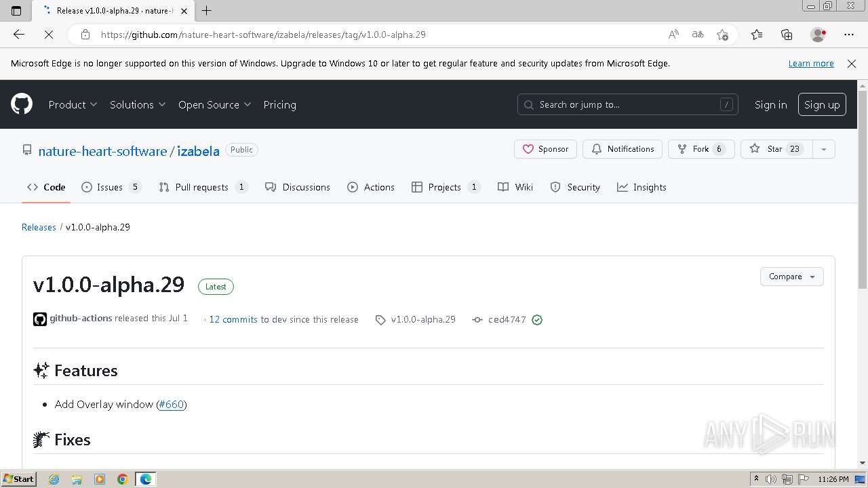This screenshot has height=488, width=868.
Task: Open the tab actions menu icon
Action: coord(16,10)
